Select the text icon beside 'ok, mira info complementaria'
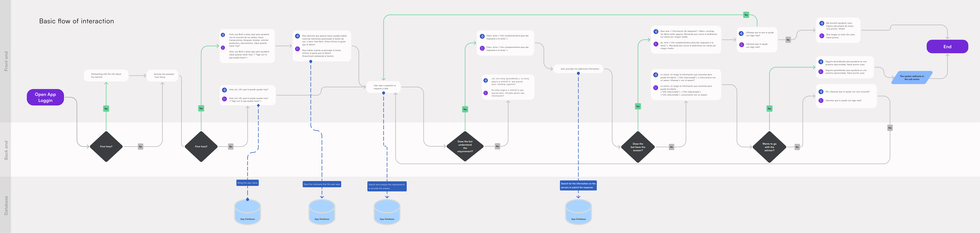 tap(656, 44)
